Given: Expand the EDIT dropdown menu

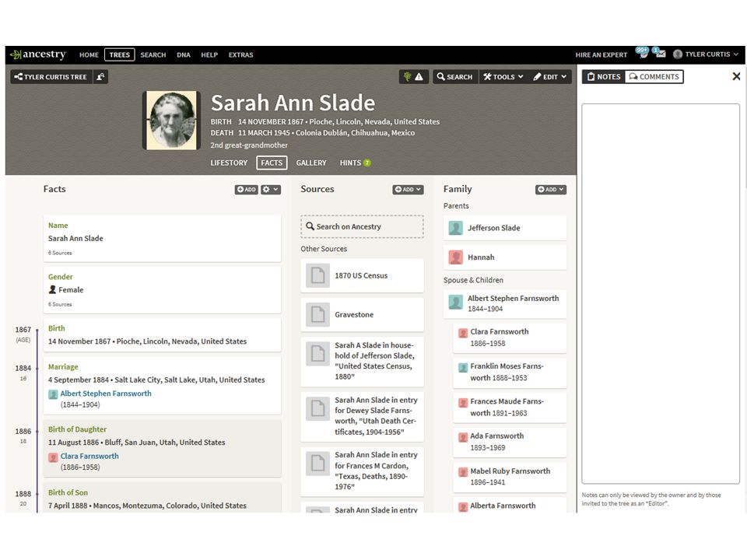Looking at the screenshot, I should [x=549, y=77].
